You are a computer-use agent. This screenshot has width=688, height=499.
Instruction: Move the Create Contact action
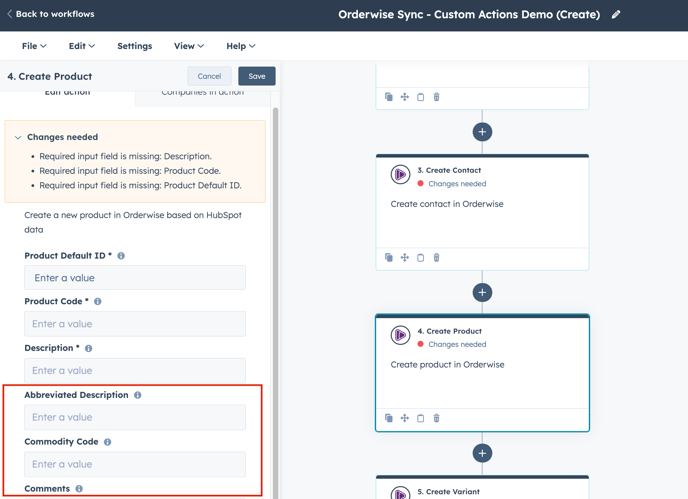point(405,257)
